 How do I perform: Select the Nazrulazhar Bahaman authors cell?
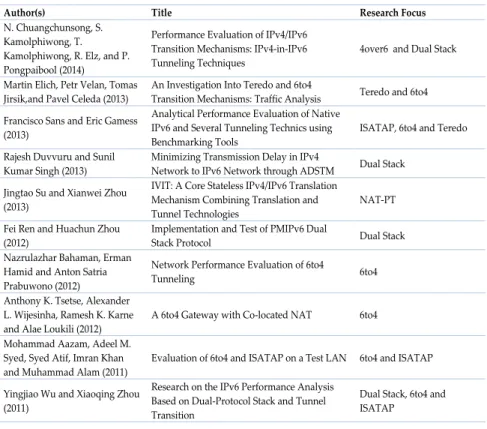pyautogui.click(x=67, y=272)
